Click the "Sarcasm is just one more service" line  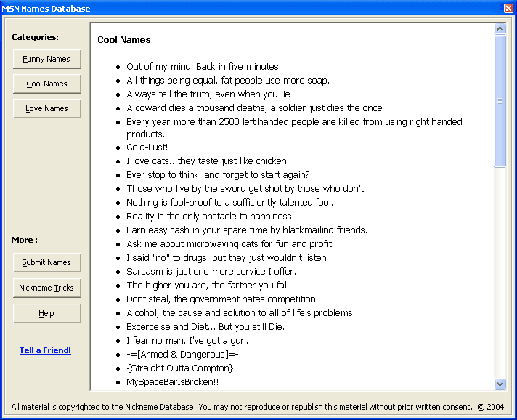(211, 271)
